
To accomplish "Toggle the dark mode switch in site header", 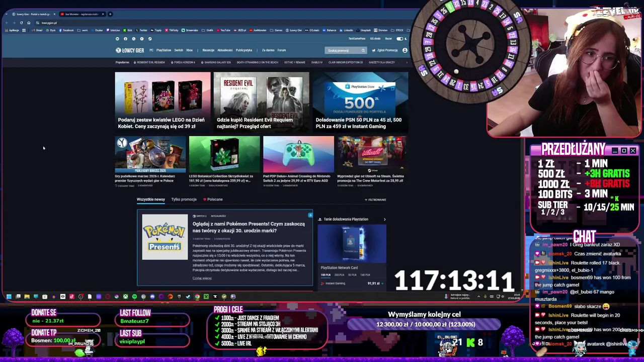I will tap(400, 39).
